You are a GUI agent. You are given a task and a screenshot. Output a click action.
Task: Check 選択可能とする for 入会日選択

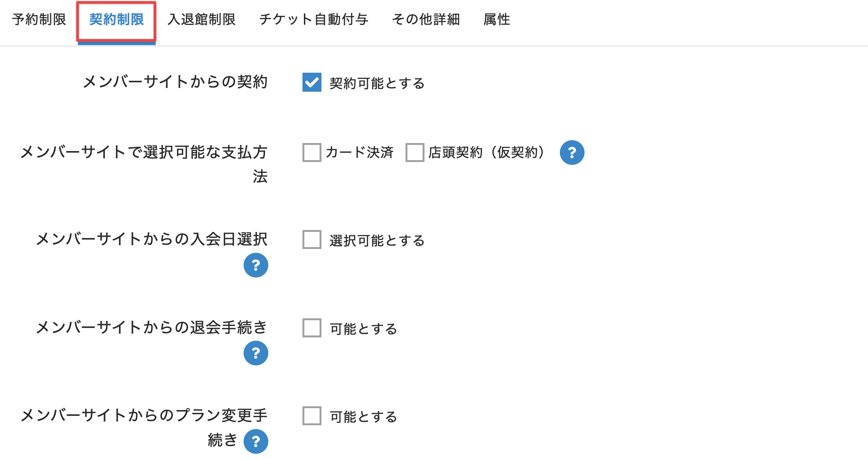pyautogui.click(x=312, y=239)
